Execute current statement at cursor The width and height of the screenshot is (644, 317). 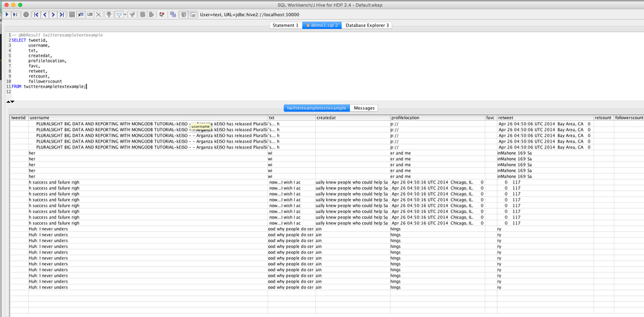[15, 14]
